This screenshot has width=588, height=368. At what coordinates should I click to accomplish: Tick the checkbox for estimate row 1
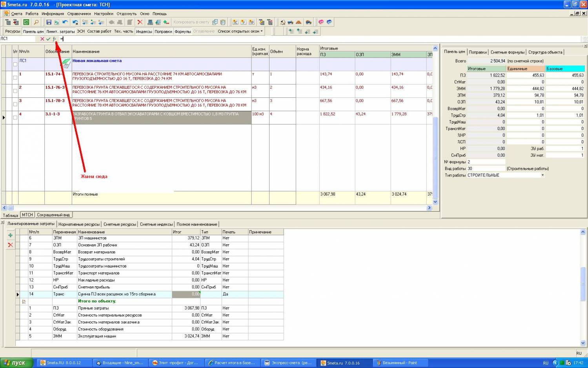tap(15, 77)
